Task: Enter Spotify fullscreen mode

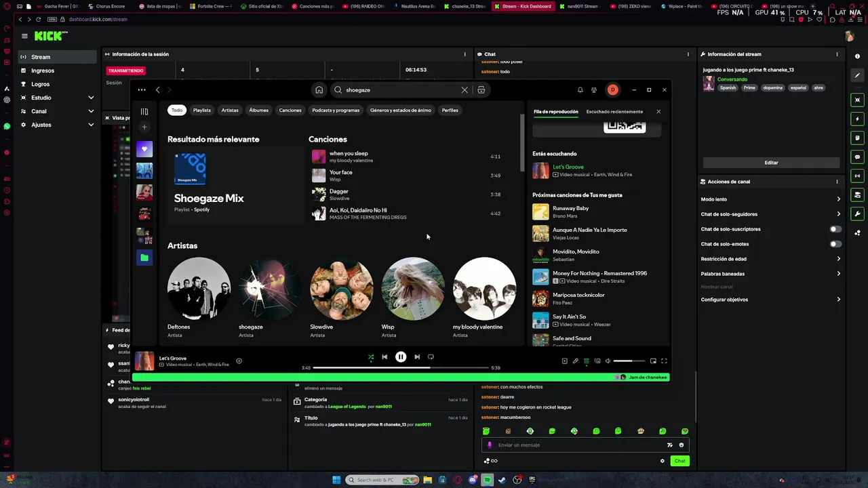Action: tap(664, 361)
